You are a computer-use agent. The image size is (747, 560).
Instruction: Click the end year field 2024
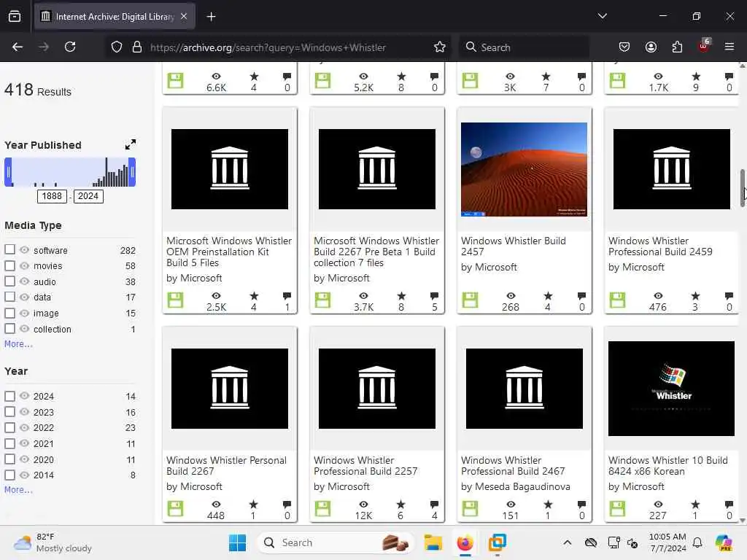click(88, 196)
